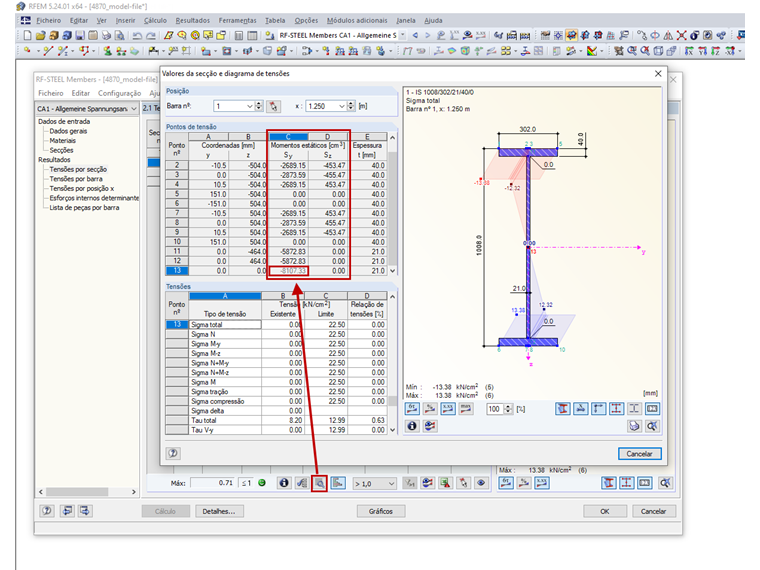Click the delete red X toolbar icon
This screenshot has height=570, width=760.
pos(681,35)
